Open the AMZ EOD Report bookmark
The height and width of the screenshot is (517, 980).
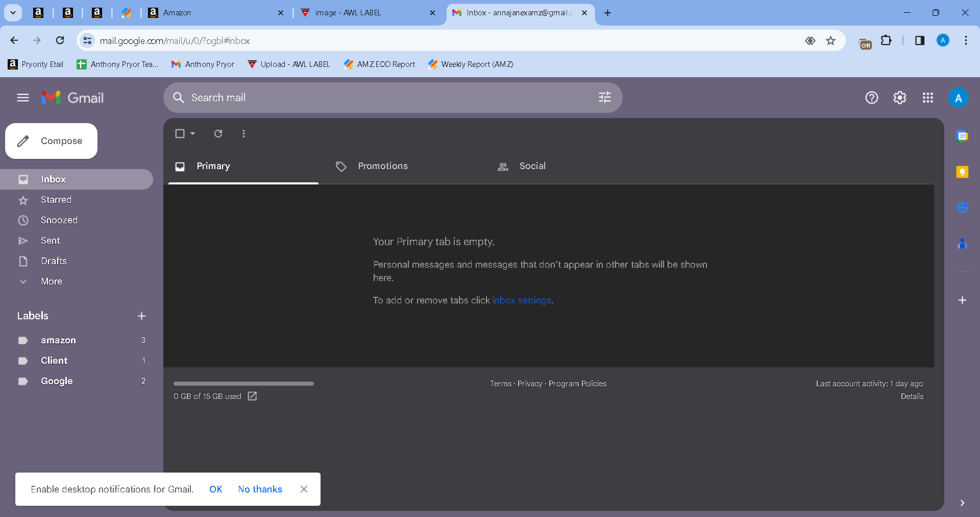point(379,64)
